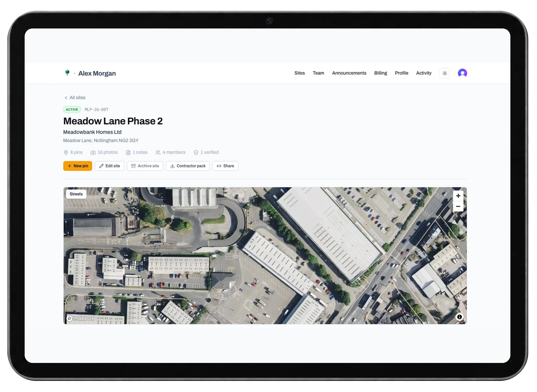This screenshot has width=537, height=392.
Task: Go to the Team page
Action: 319,73
